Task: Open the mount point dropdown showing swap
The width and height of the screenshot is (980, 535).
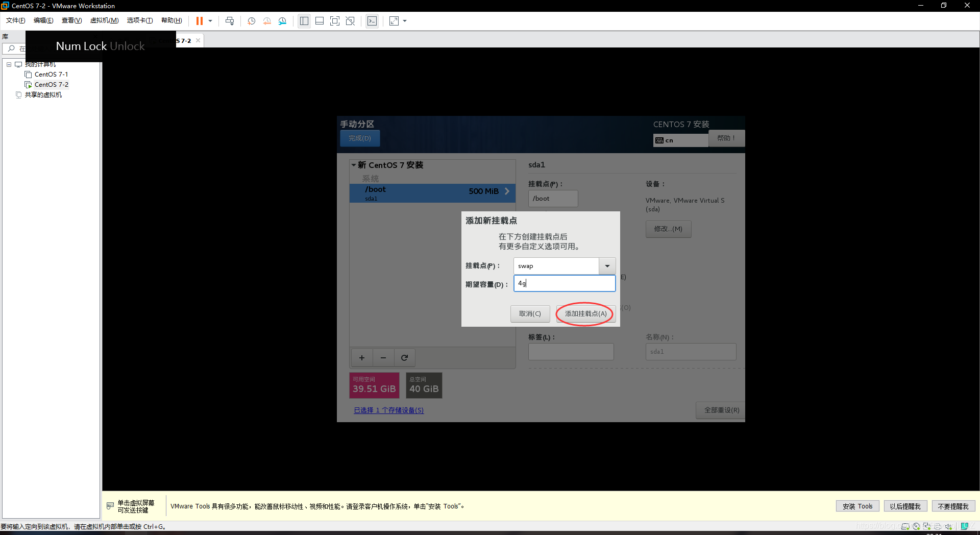Action: (x=607, y=266)
